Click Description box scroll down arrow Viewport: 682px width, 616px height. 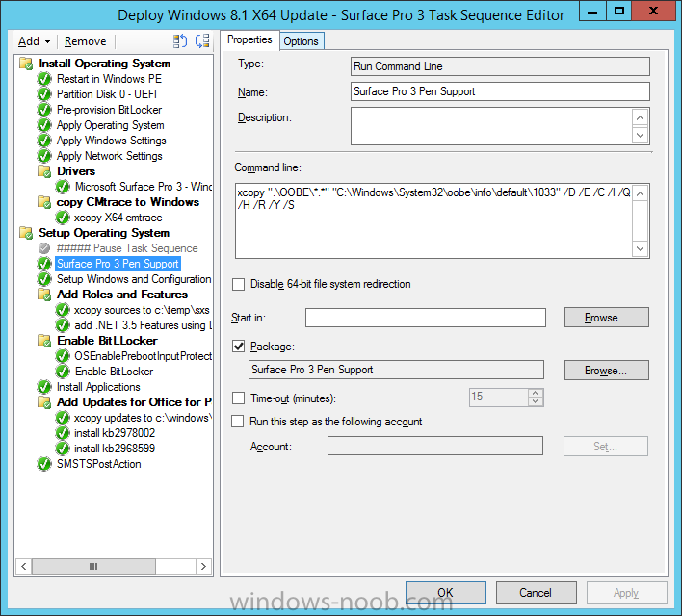641,135
